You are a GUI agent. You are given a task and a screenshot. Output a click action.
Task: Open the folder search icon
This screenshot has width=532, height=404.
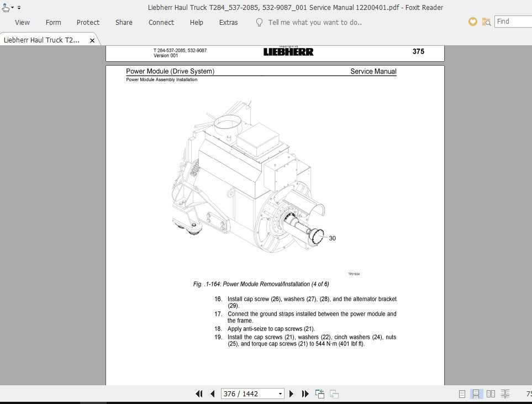coord(487,22)
